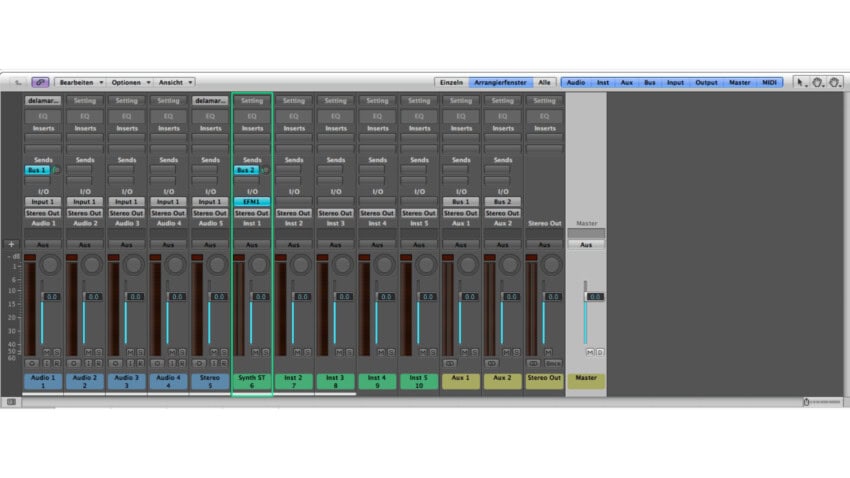850x478 pixels.
Task: Click the format icon on Stereo Out channel
Action: click(533, 363)
